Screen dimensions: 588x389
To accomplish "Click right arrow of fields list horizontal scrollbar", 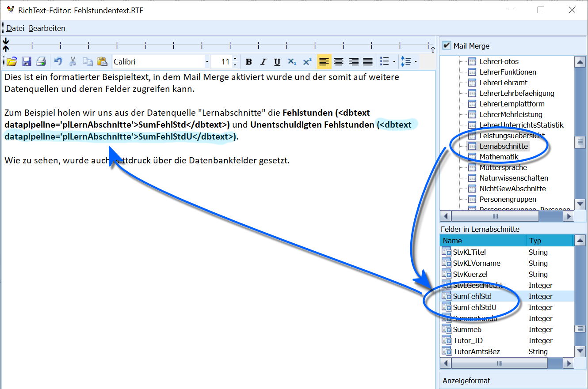I will pos(569,363).
